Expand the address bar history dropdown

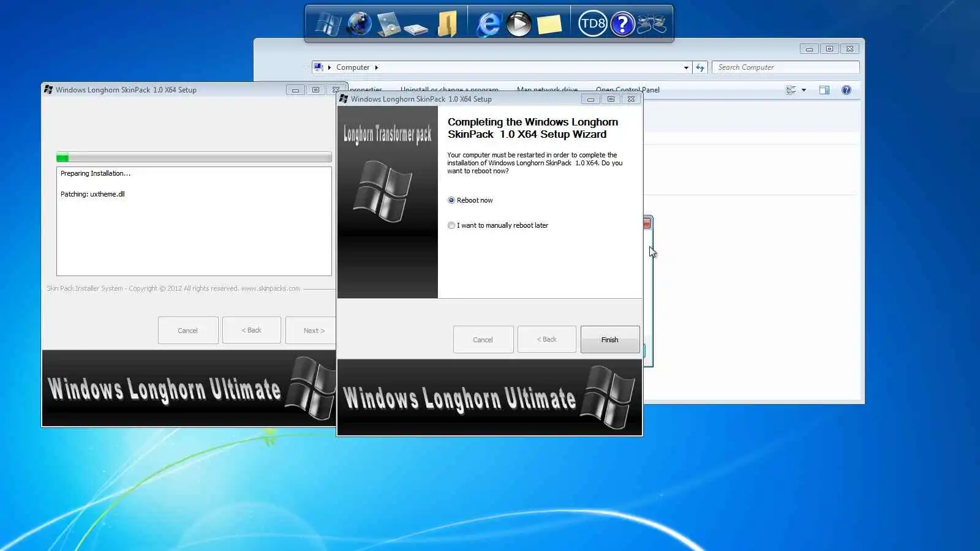tap(686, 67)
